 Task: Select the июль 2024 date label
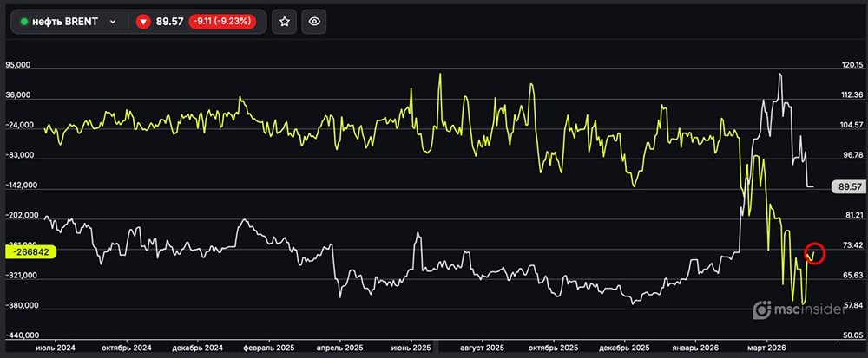point(56,348)
